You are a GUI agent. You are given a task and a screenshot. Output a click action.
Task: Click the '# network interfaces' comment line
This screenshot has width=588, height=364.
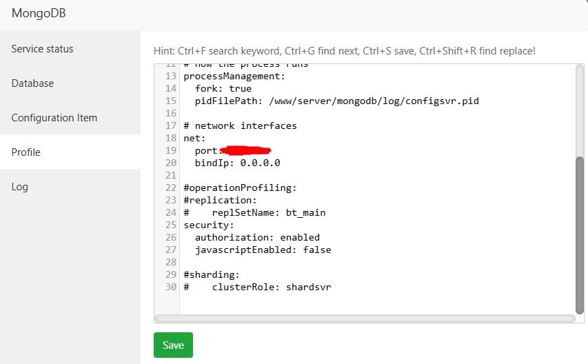(x=240, y=125)
